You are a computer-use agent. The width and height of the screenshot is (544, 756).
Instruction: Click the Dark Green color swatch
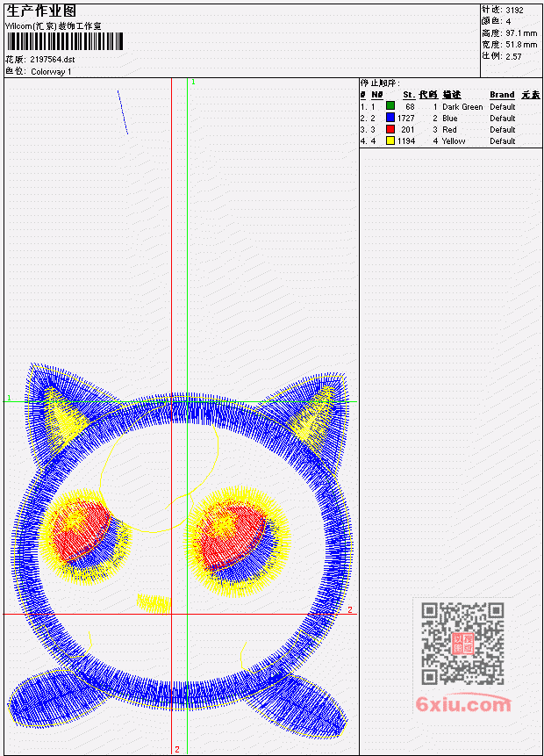tap(390, 106)
